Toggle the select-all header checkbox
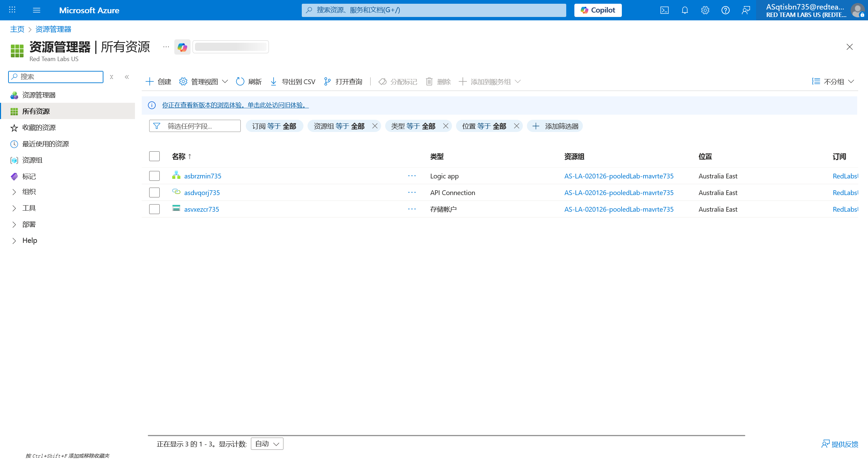868x461 pixels. [x=154, y=156]
